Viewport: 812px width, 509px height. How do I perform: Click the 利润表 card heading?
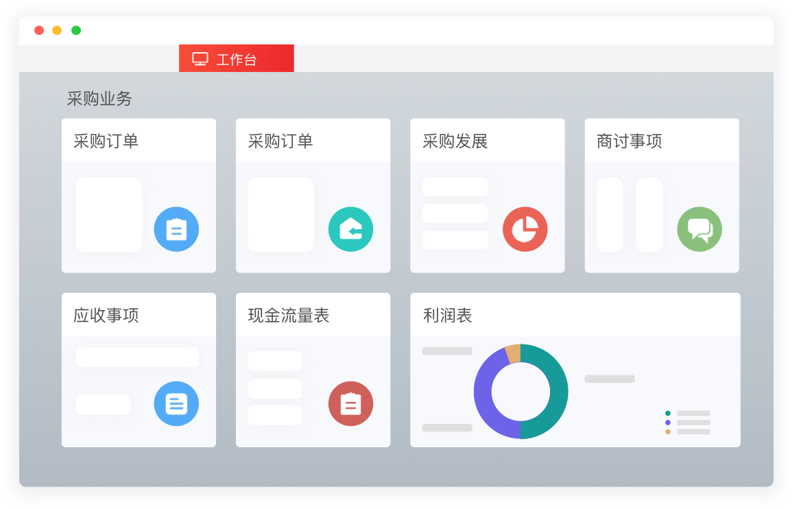coord(448,316)
